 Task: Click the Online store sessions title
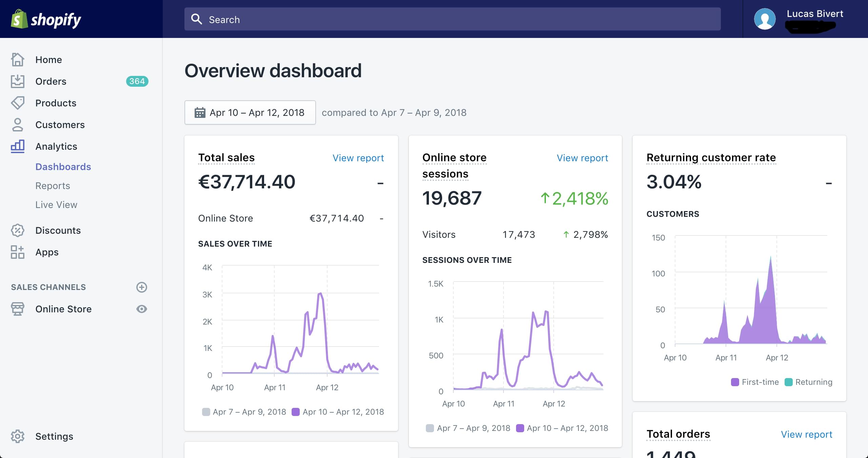pos(454,166)
